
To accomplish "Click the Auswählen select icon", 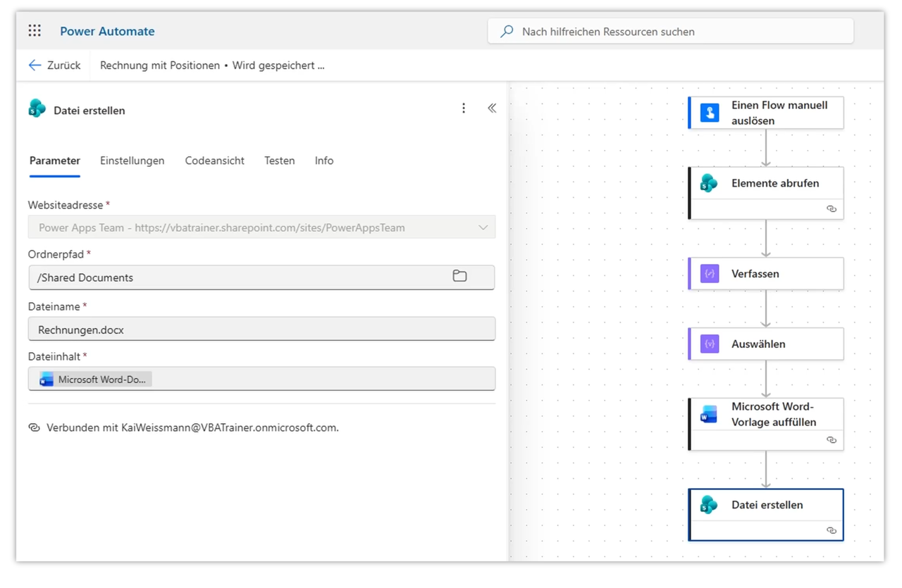I will pos(710,344).
